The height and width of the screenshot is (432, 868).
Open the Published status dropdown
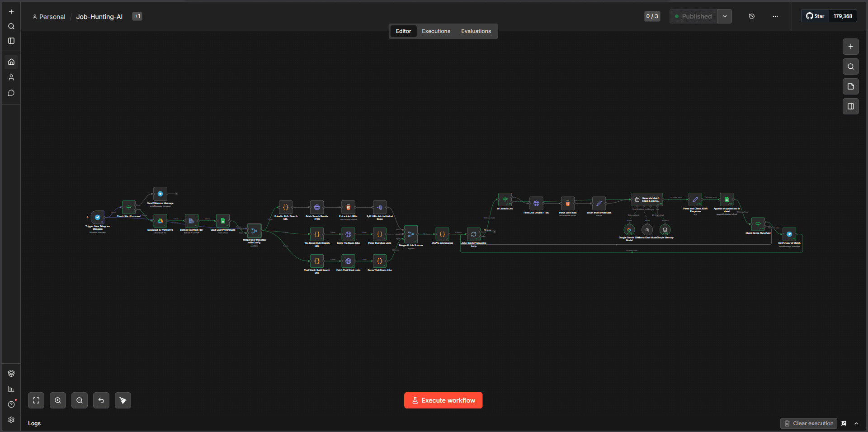click(725, 16)
